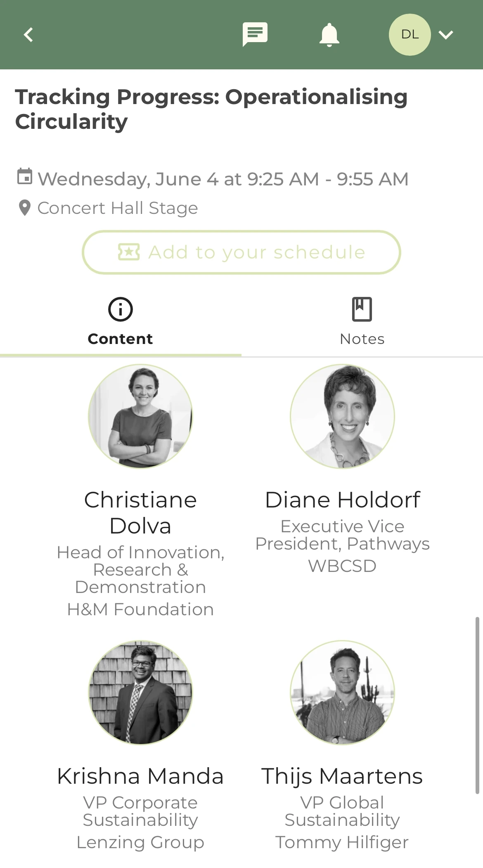
Task: Tap the DL profile avatar
Action: coord(410,35)
